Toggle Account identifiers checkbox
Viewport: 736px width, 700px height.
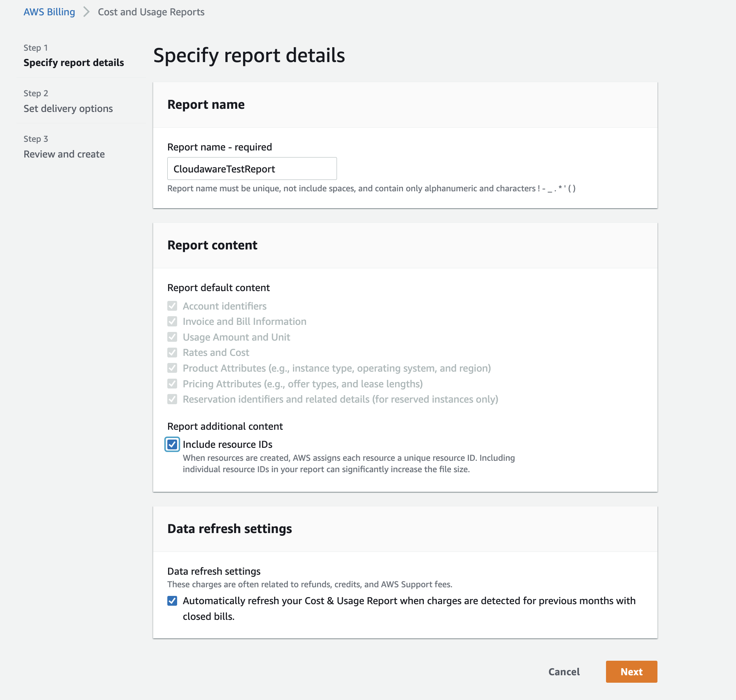click(x=172, y=306)
